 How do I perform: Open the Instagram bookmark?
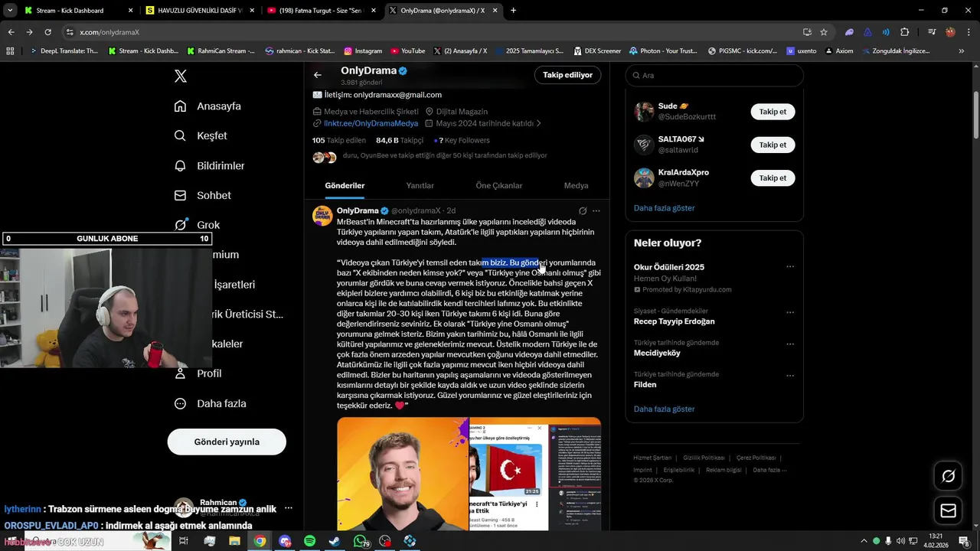tap(363, 51)
